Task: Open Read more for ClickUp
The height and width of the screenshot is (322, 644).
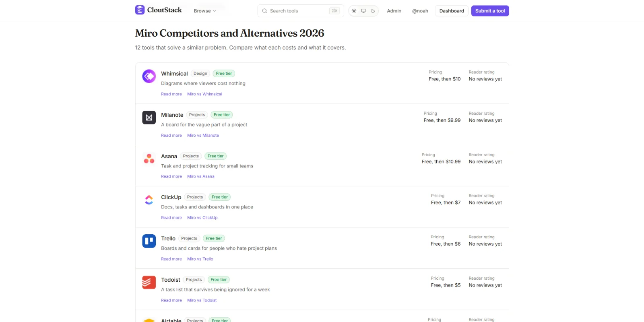Action: click(x=171, y=218)
